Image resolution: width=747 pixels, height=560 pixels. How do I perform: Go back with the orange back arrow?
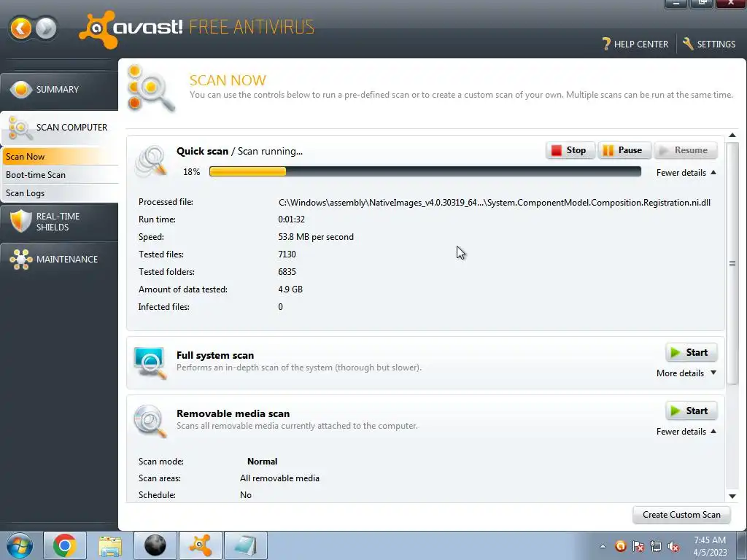click(21, 28)
